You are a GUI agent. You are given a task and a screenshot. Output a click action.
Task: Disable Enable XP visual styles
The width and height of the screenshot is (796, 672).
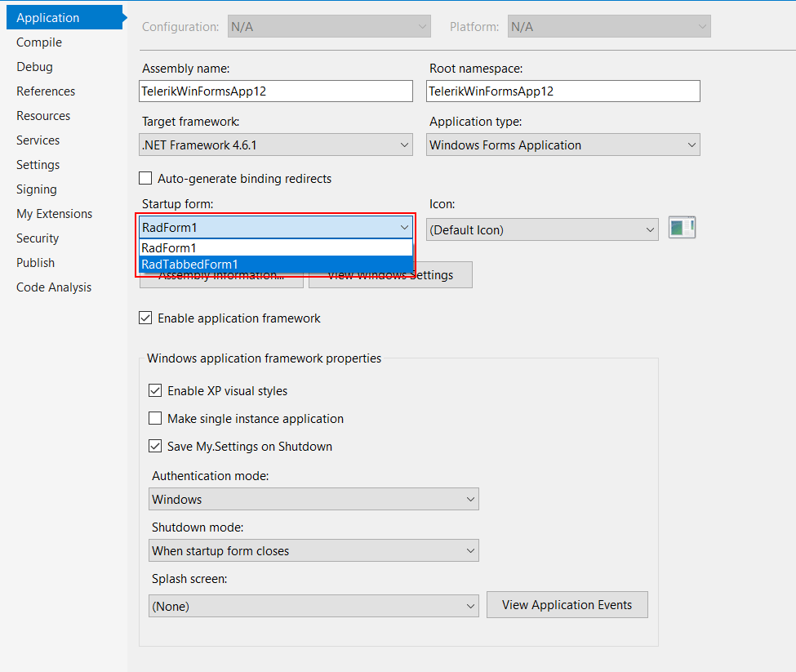(x=155, y=390)
